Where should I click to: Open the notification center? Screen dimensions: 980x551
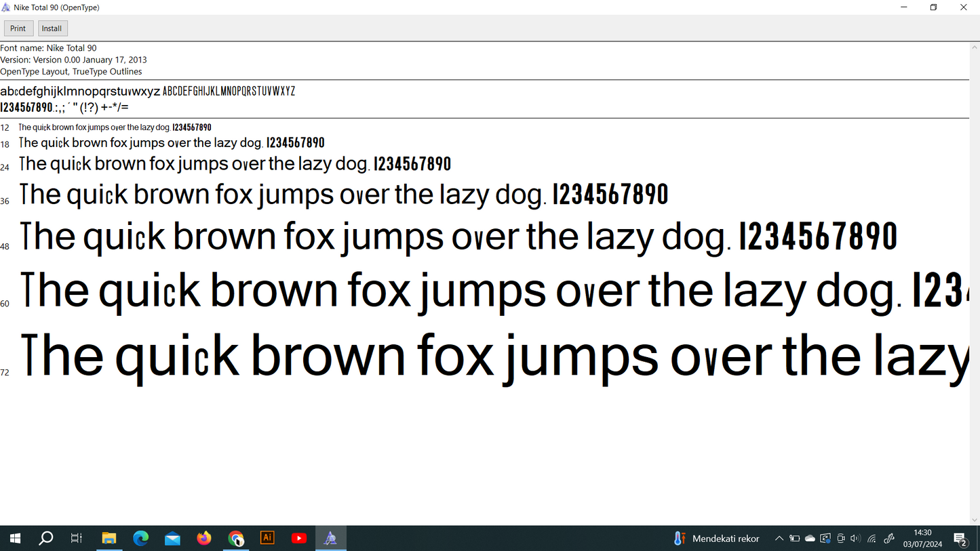(x=960, y=539)
